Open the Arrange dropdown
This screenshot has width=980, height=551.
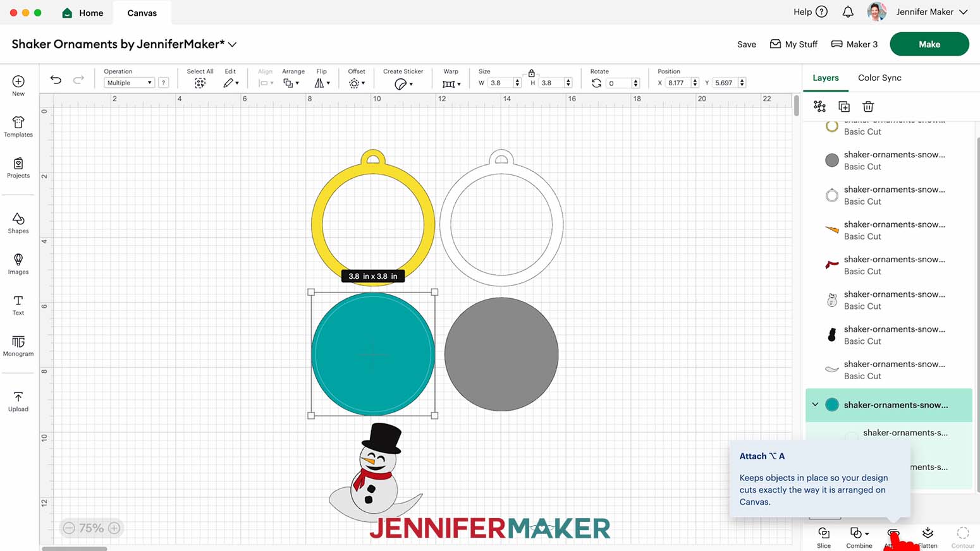(x=291, y=83)
